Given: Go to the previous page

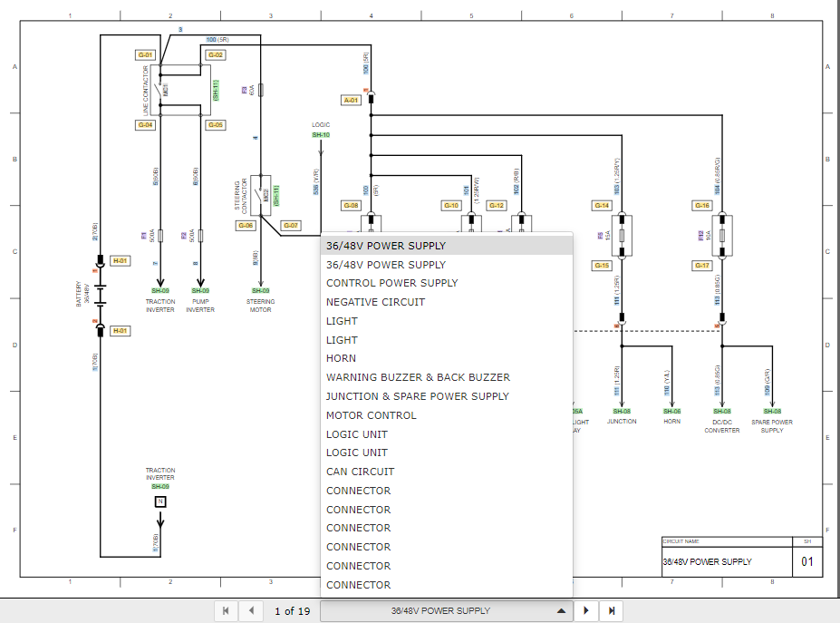Looking at the screenshot, I should pyautogui.click(x=250, y=610).
